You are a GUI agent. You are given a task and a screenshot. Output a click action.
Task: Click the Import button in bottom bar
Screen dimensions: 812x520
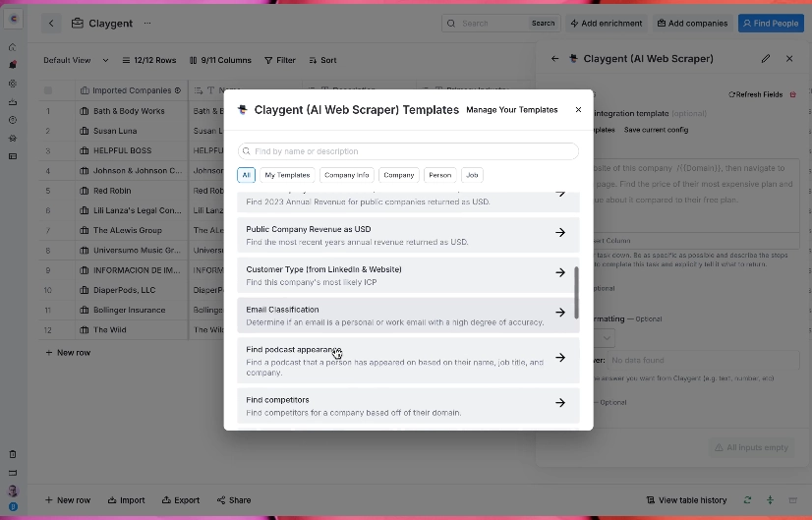click(127, 499)
